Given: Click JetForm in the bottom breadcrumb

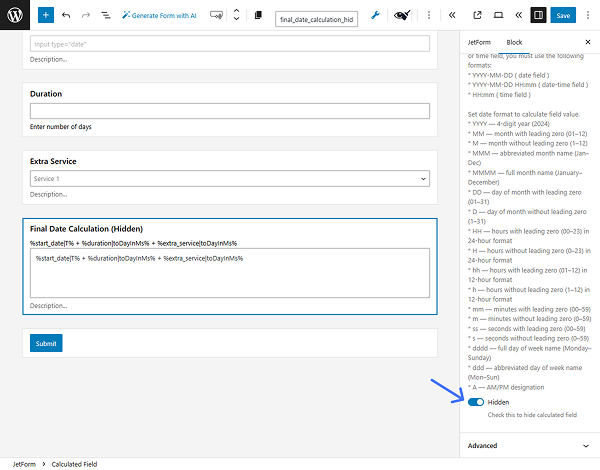Looking at the screenshot, I should click(24, 464).
